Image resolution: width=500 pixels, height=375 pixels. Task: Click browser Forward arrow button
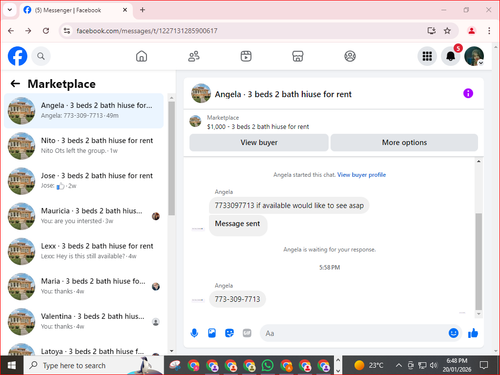tap(28, 31)
